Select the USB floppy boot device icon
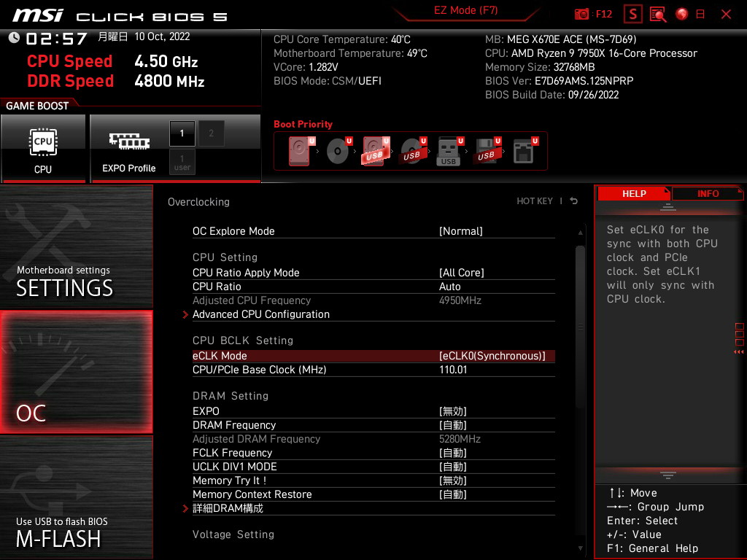 pos(487,151)
